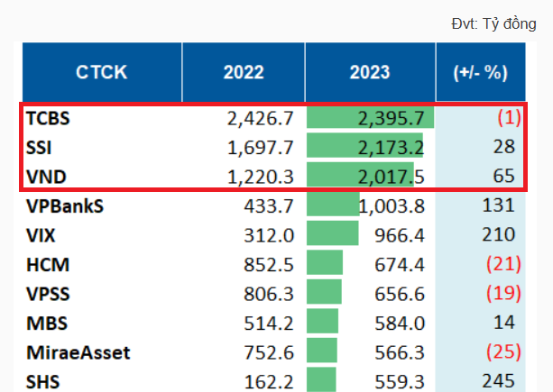
Task: Click the 210 percent change for VIX
Action: tap(498, 234)
